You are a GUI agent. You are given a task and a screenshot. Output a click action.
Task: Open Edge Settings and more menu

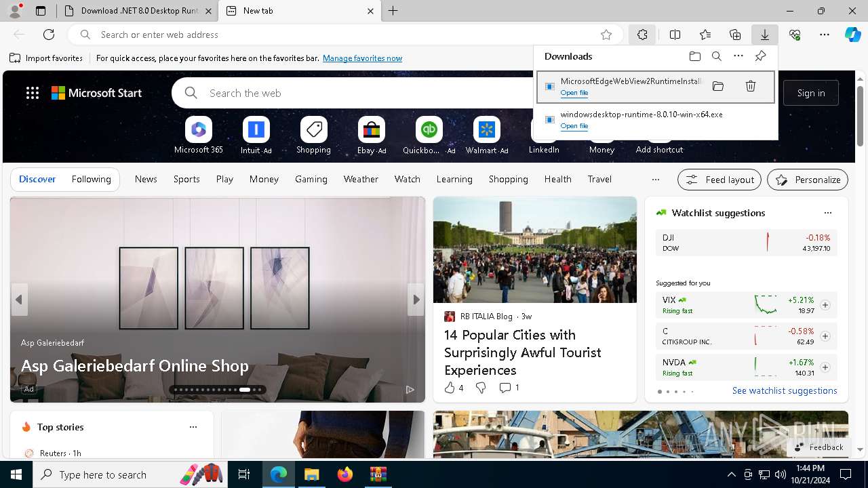coord(825,35)
